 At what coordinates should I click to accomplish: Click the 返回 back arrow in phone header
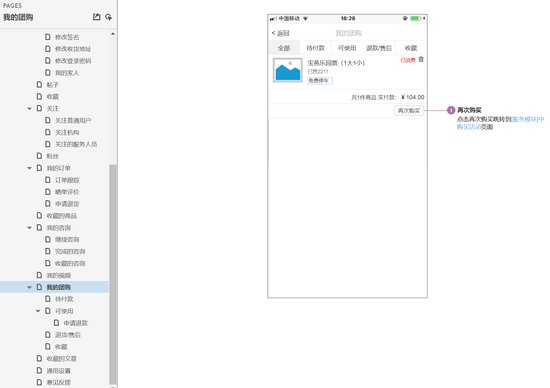[280, 33]
